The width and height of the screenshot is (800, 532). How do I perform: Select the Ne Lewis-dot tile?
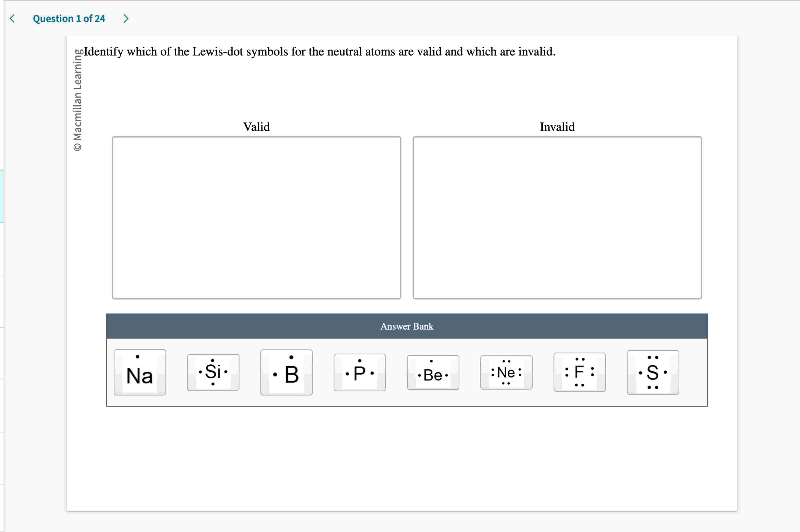pyautogui.click(x=506, y=373)
